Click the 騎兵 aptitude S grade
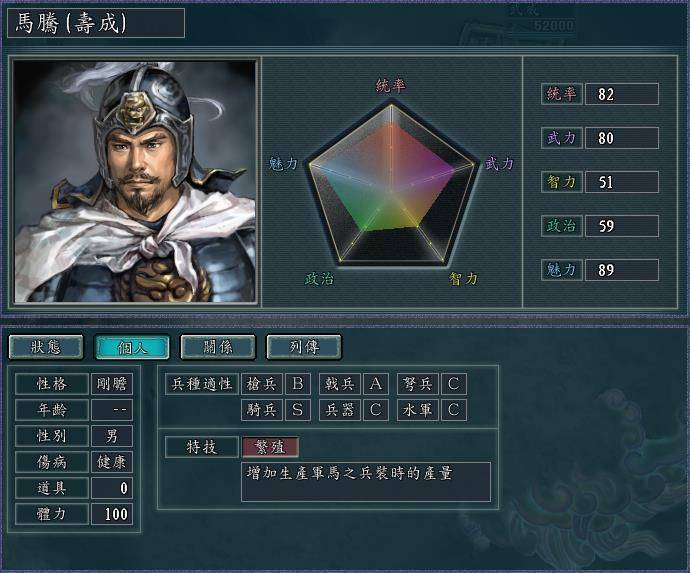Viewport: 690px width, 573px height. 298,410
